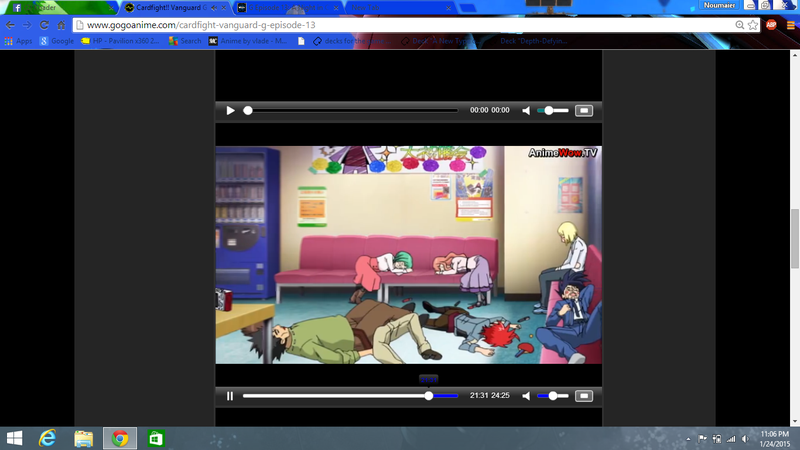Open the HP - Pavilion x360 bookmark
The height and width of the screenshot is (450, 800).
[120, 41]
